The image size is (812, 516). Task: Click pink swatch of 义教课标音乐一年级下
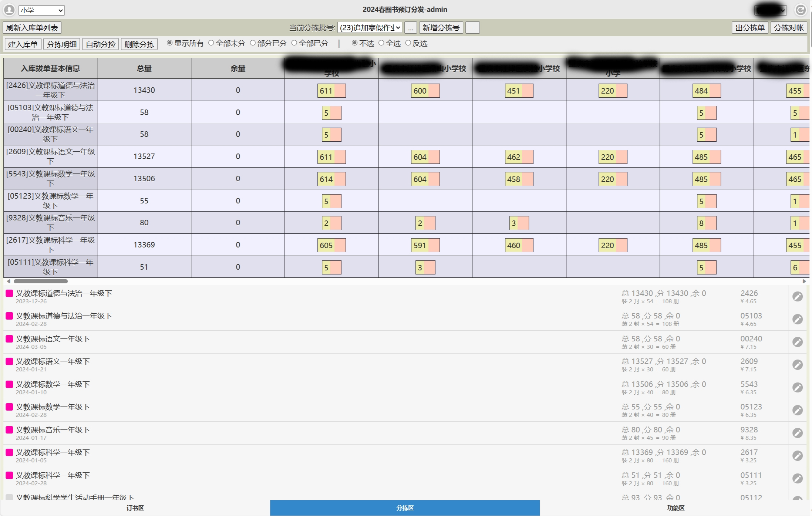(10, 430)
